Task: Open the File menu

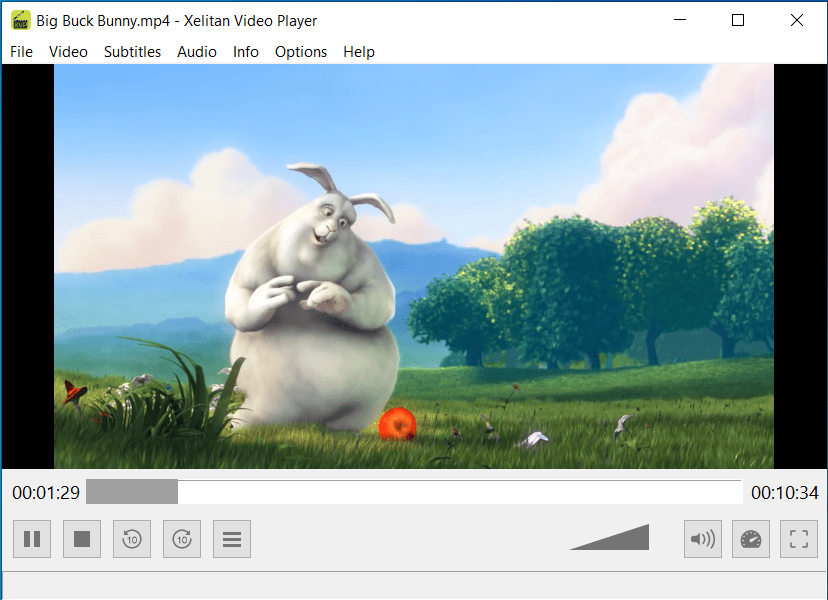Action: [22, 52]
